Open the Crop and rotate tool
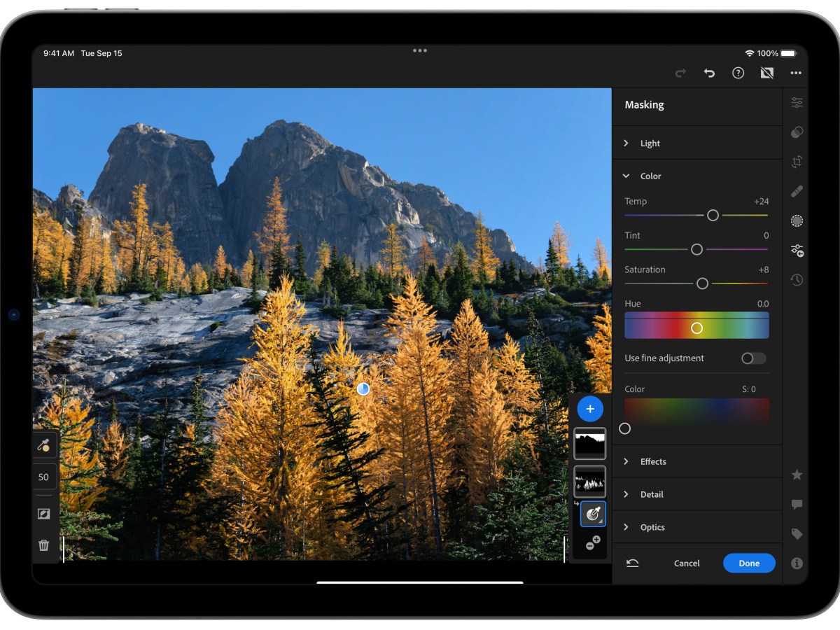The image size is (840, 630). [x=797, y=162]
